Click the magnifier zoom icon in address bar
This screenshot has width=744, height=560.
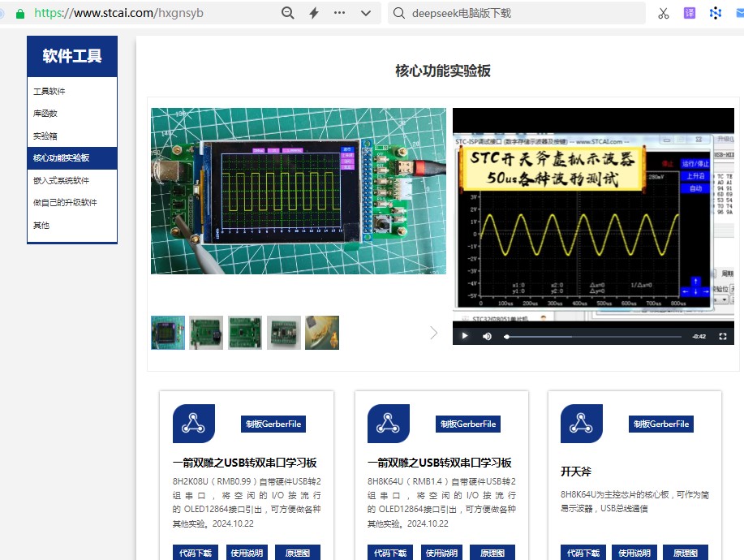[x=287, y=13]
